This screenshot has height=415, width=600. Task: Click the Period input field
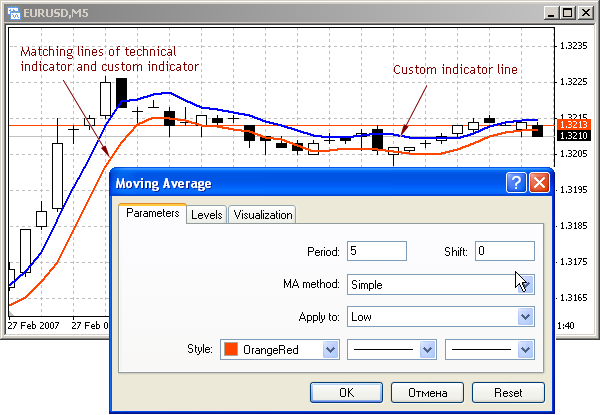click(377, 251)
